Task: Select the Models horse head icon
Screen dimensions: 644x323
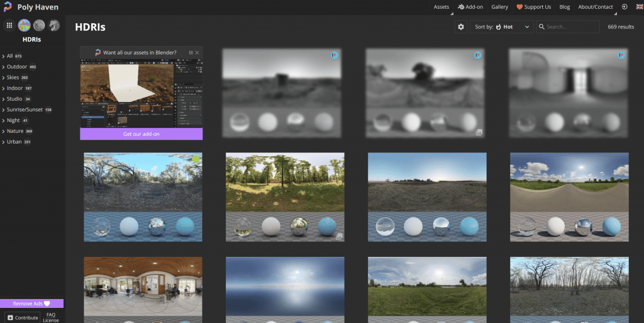Action: point(54,25)
